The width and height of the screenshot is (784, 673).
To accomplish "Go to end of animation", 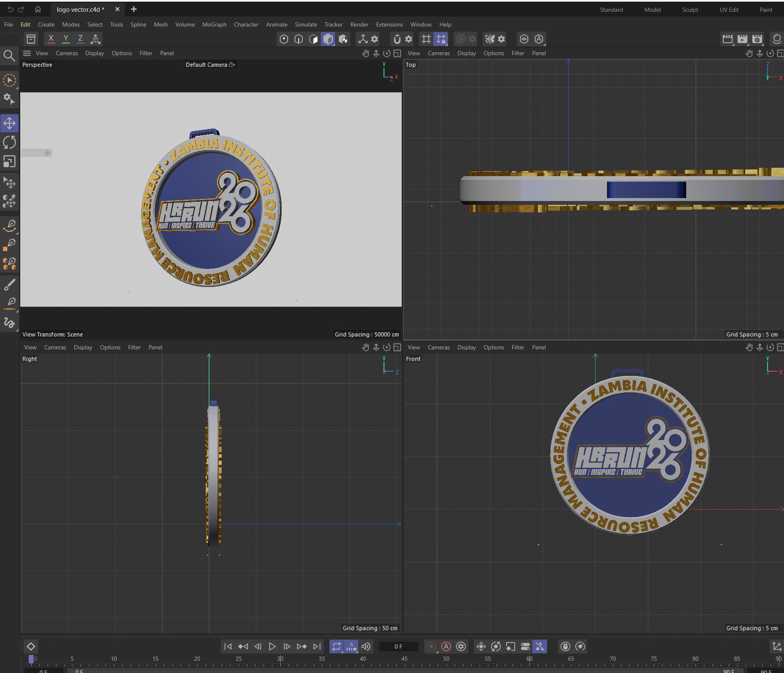I will click(317, 646).
